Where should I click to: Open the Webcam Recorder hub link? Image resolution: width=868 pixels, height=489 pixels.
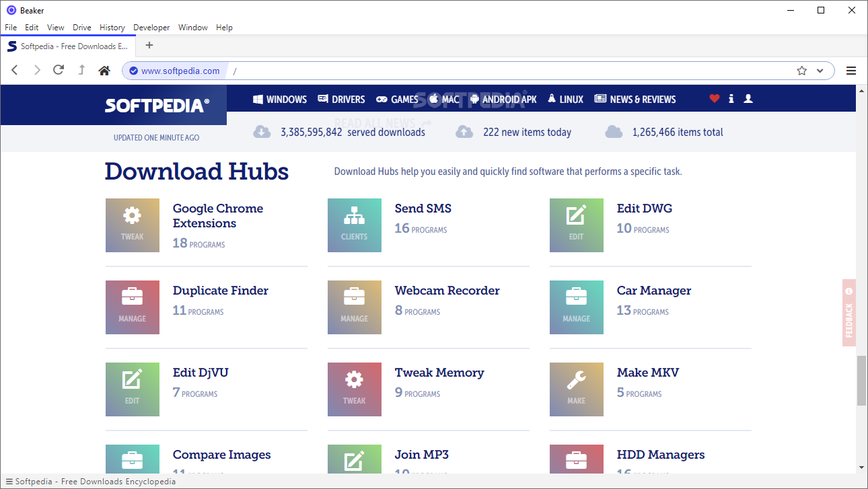coord(447,291)
